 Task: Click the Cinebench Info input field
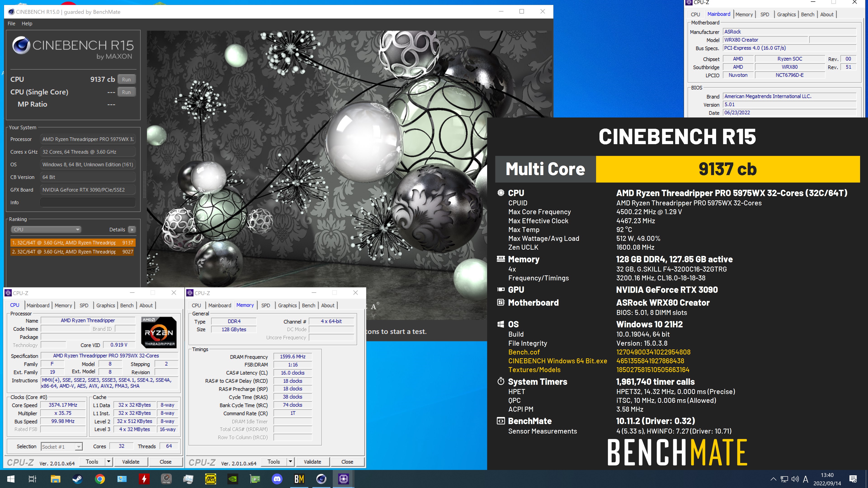88,202
